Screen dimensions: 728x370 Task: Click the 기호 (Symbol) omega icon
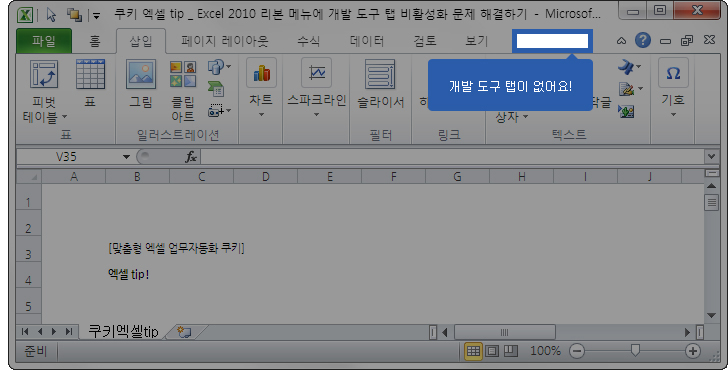673,73
